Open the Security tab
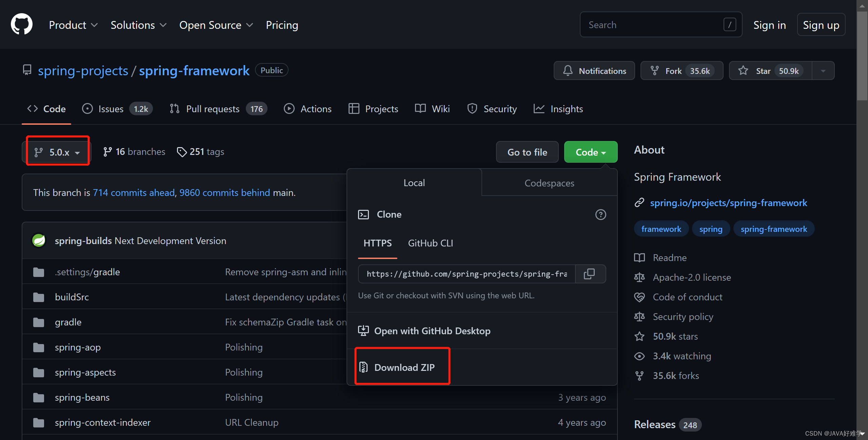Viewport: 868px width, 440px height. (x=492, y=109)
